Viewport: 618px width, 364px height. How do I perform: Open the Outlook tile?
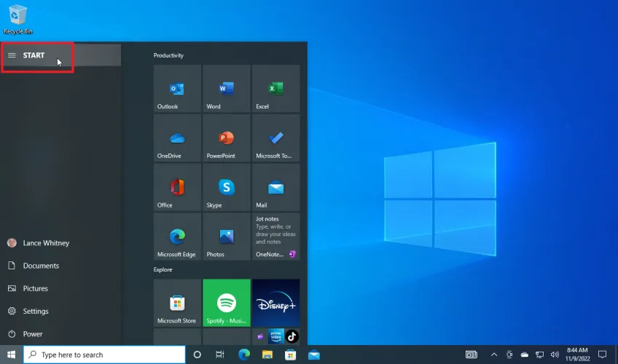pos(177,89)
